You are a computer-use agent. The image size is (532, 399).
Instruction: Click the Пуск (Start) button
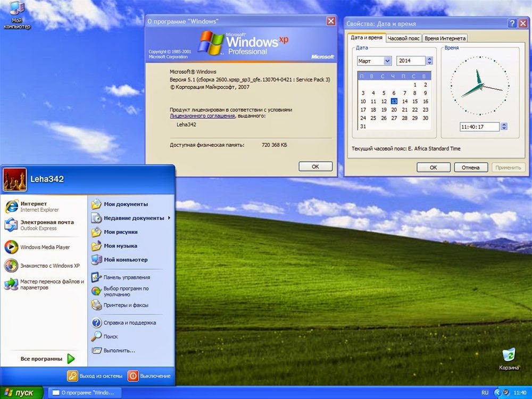(21, 393)
